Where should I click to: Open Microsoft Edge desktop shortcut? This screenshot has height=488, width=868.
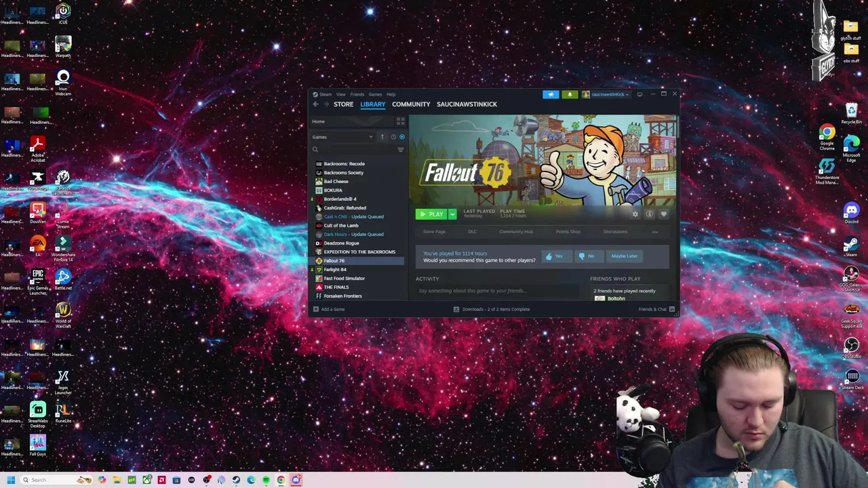[x=851, y=148]
